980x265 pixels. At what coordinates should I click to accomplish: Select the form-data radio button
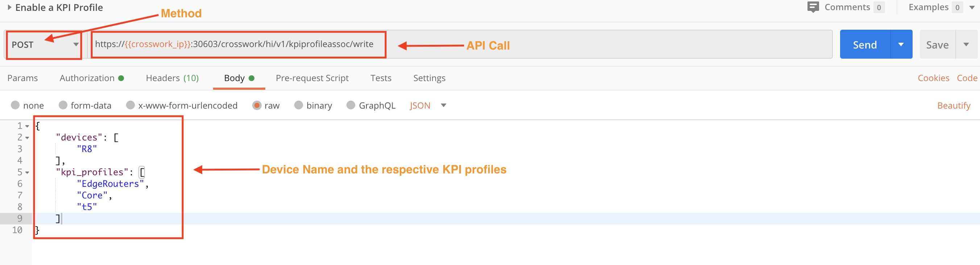tap(63, 105)
